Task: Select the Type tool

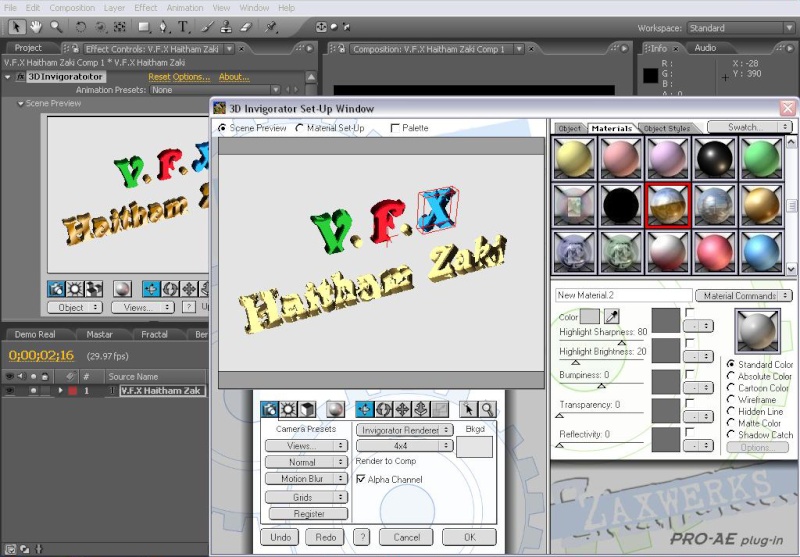Action: [x=183, y=27]
